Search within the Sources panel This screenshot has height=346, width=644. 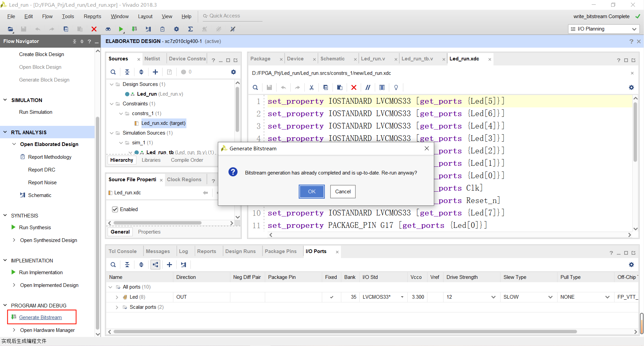coord(113,72)
